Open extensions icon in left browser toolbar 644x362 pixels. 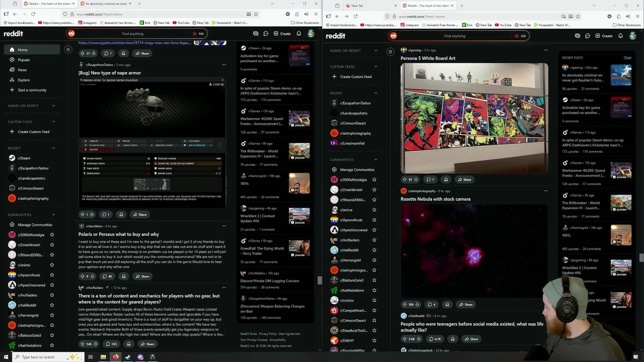click(x=297, y=14)
